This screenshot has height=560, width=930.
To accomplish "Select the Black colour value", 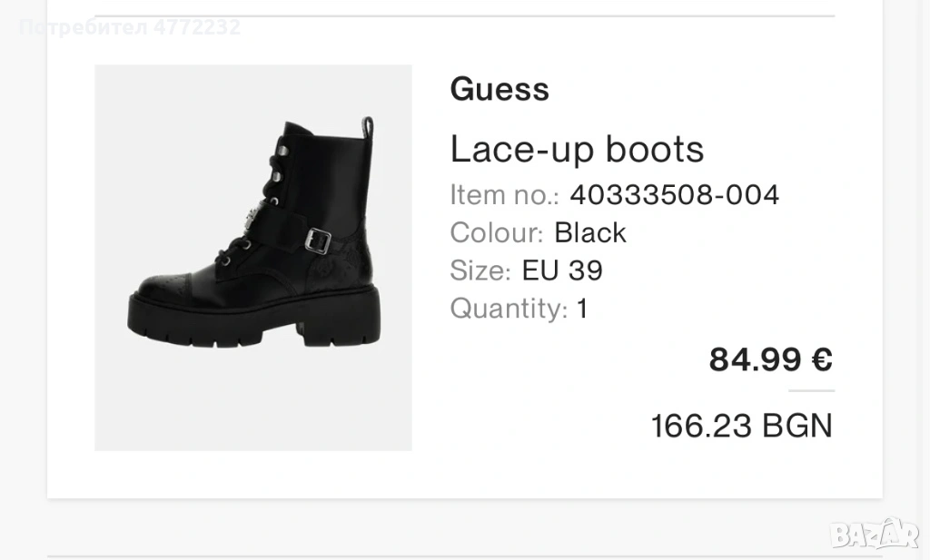I will click(590, 233).
